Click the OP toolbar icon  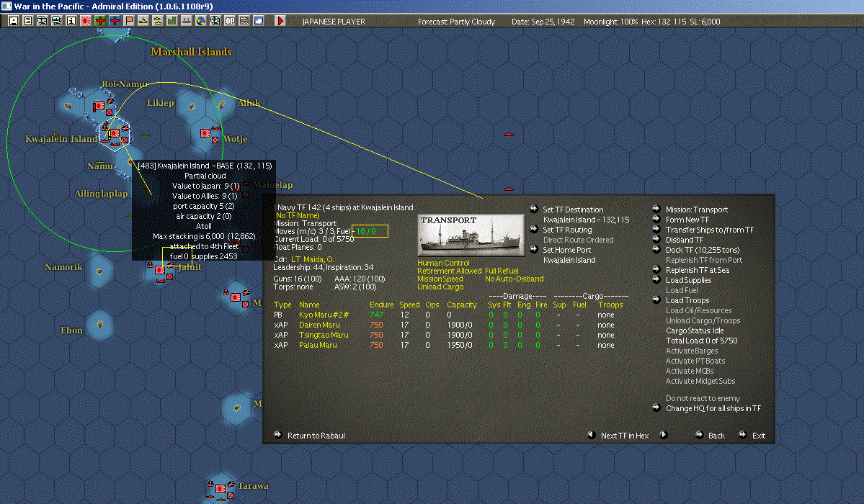tap(230, 21)
